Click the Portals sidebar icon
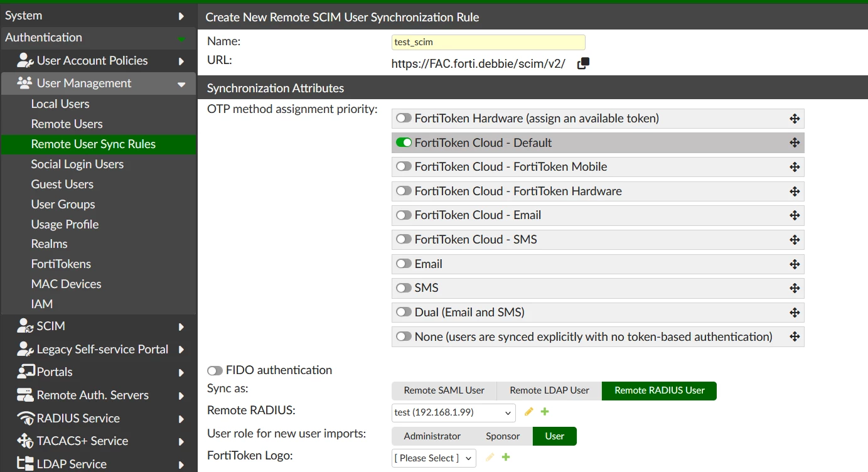 pyautogui.click(x=25, y=372)
